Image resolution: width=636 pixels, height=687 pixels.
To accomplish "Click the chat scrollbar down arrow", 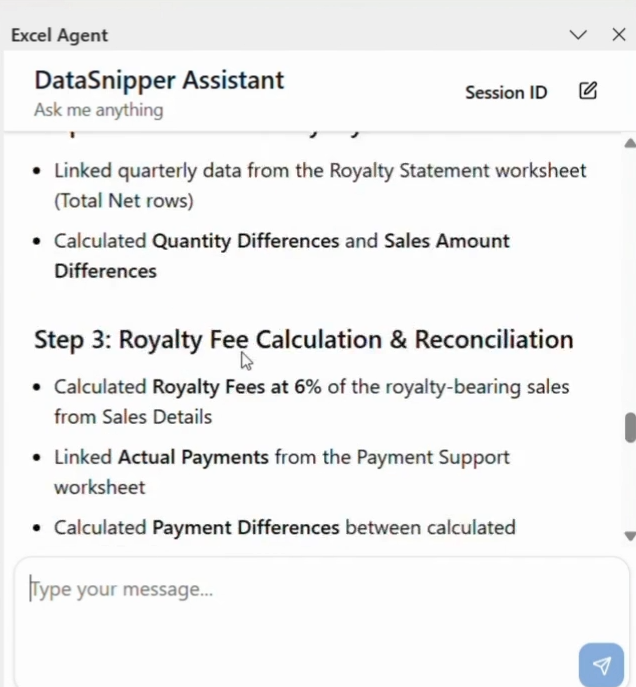I will tap(629, 536).
